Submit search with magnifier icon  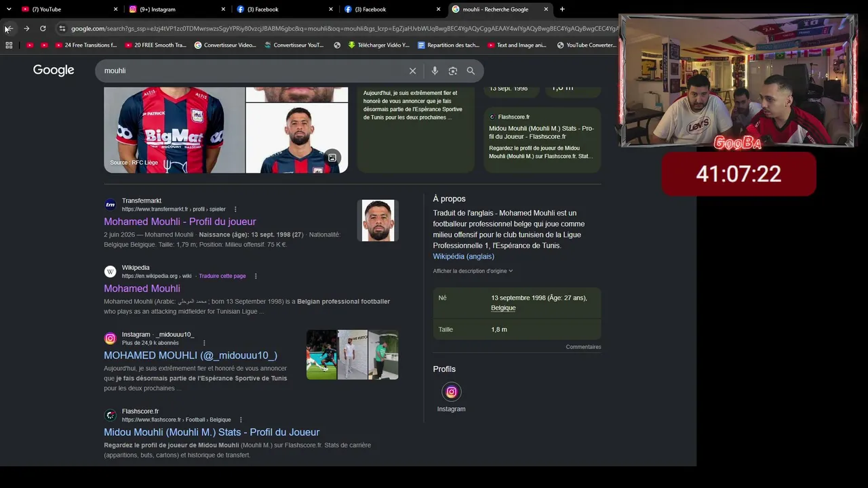pyautogui.click(x=471, y=70)
